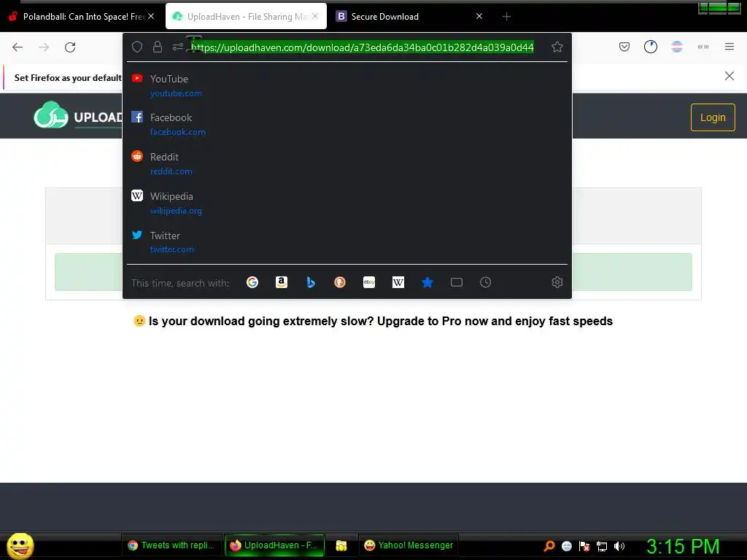Bookmark this page with the star icon
747x560 pixels.
tap(557, 47)
